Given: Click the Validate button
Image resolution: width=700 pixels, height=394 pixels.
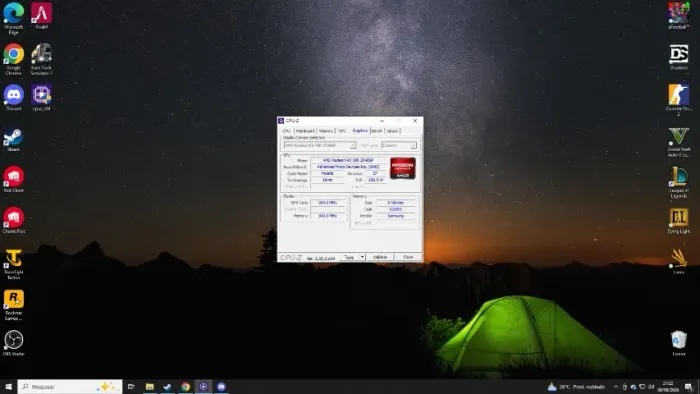Looking at the screenshot, I should (x=380, y=257).
